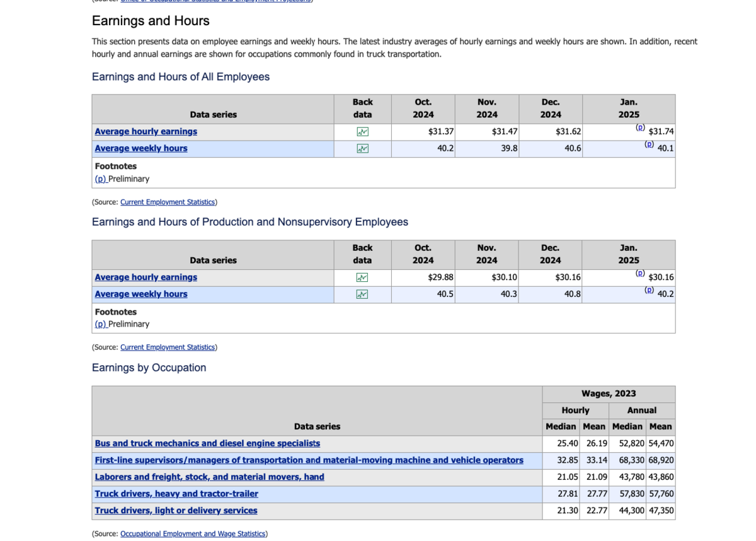Click (p) Preliminary footnote link in All Employees table
This screenshot has width=756, height=541.
pos(101,179)
